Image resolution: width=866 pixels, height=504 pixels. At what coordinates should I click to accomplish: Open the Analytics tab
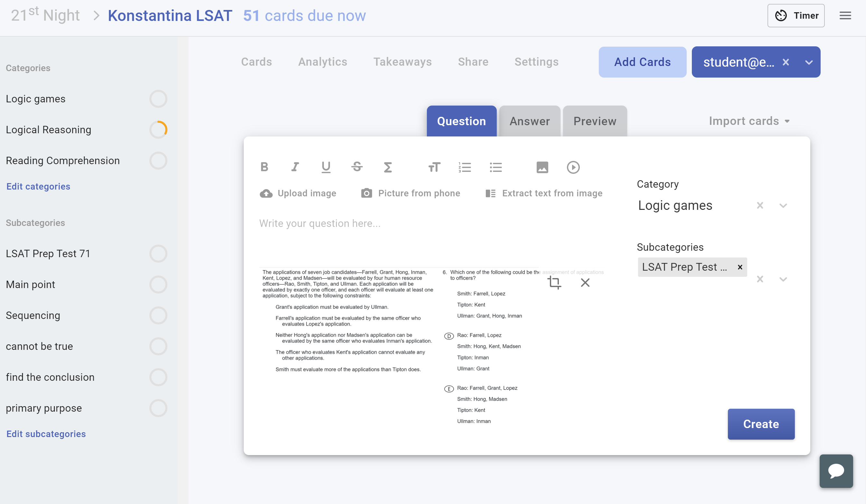pos(322,62)
